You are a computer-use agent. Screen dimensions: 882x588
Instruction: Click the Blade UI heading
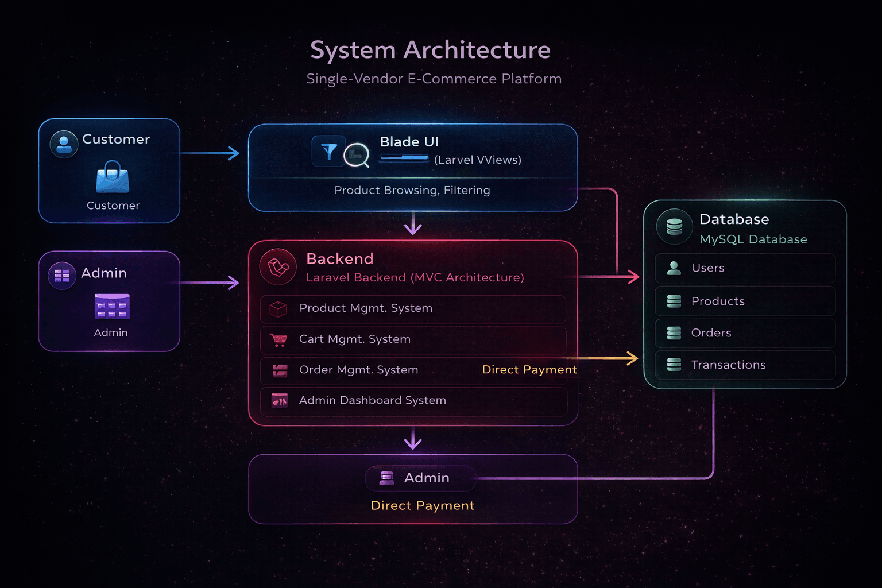pos(409,142)
